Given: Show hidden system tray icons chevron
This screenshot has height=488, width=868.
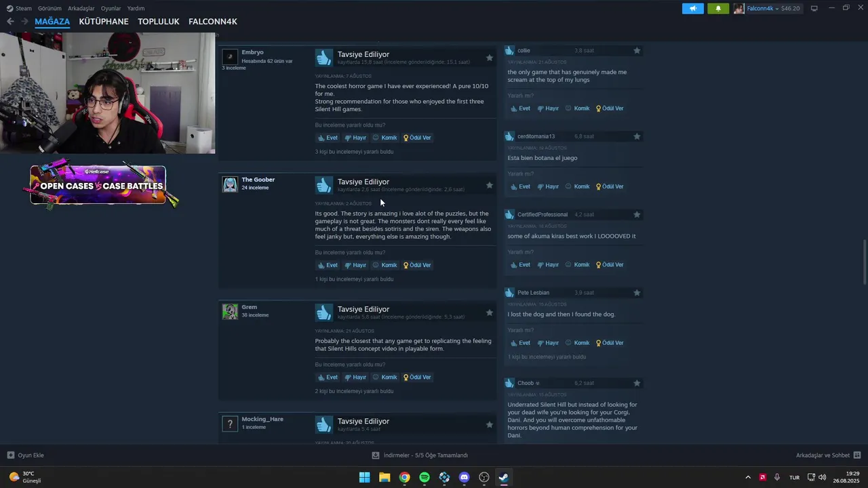Looking at the screenshot, I should 748,477.
